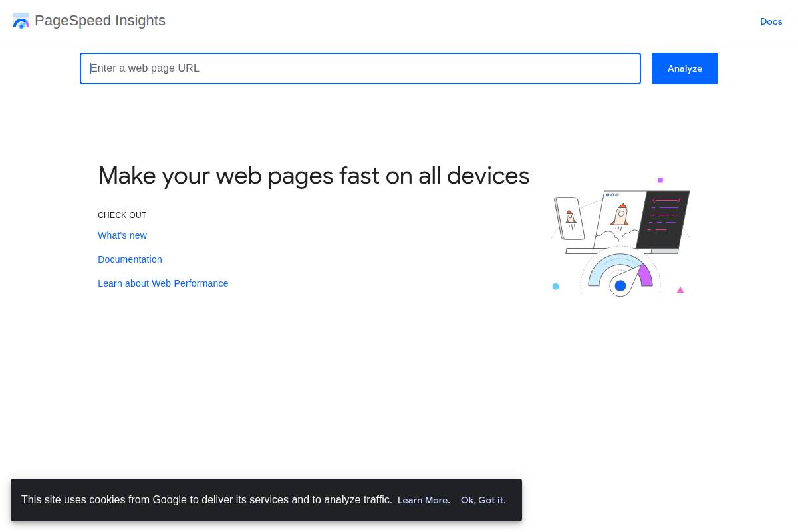Click the pink triangle near the illustration
The width and height of the screenshot is (798, 532).
click(x=680, y=289)
